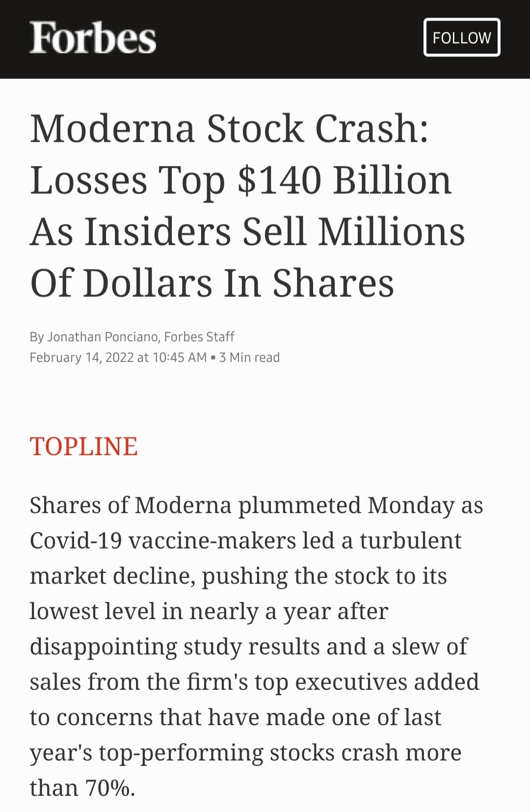
Task: Click "Covid-19" in the article paragraph
Action: pos(76,541)
